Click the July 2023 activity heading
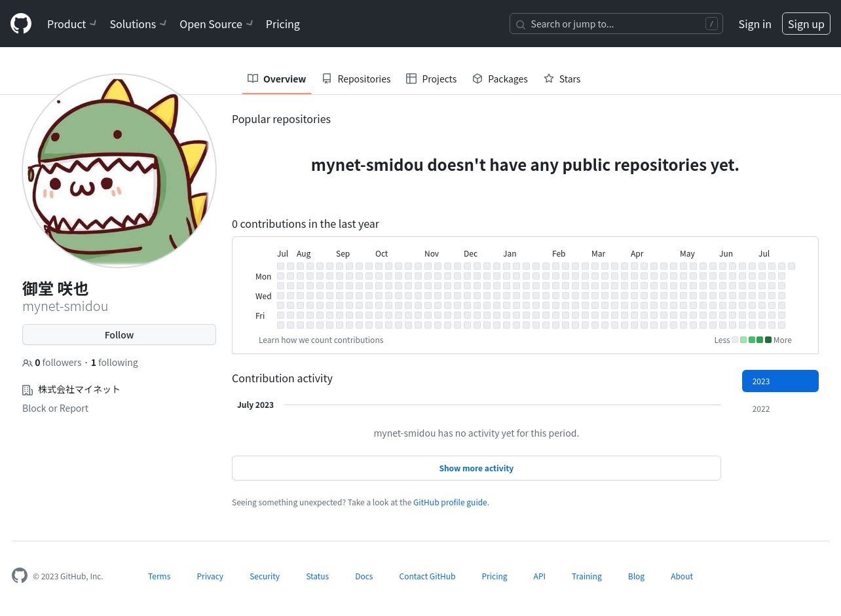The image size is (841, 616). pos(255,405)
